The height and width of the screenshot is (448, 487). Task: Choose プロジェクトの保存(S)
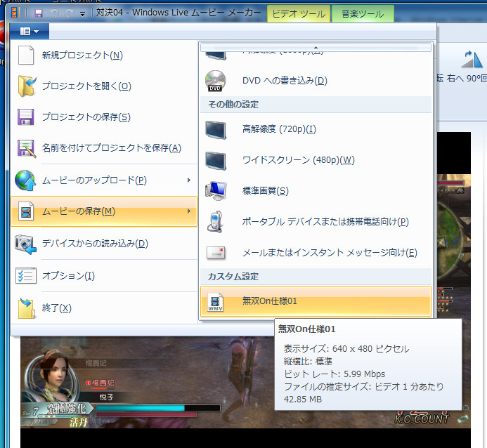coord(104,117)
